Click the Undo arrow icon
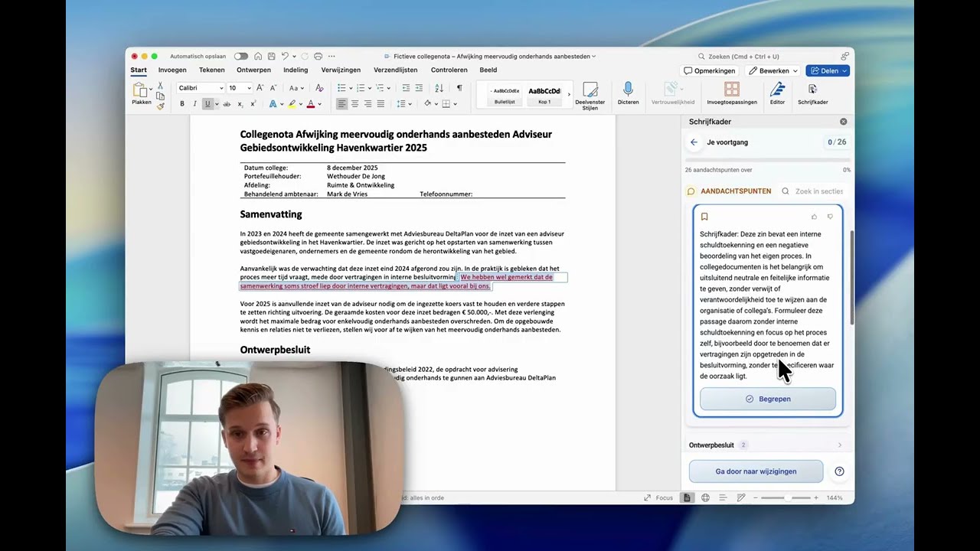 point(285,57)
